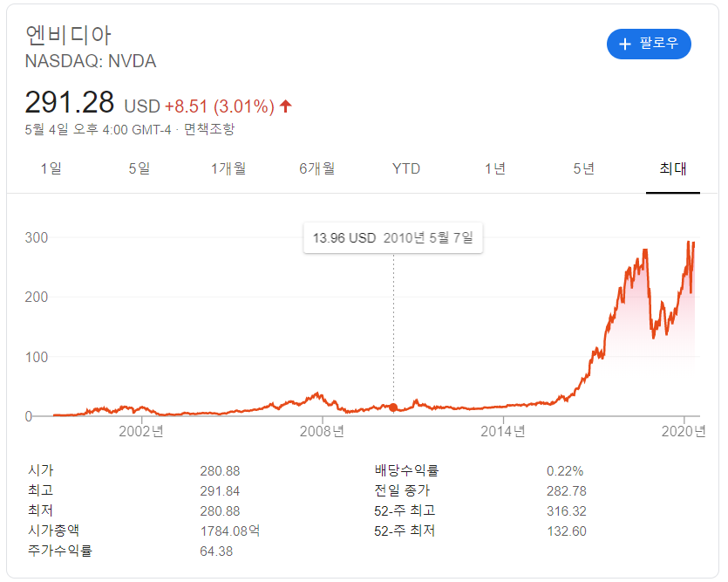
Task: Show the 5년 chart range
Action: click(583, 169)
